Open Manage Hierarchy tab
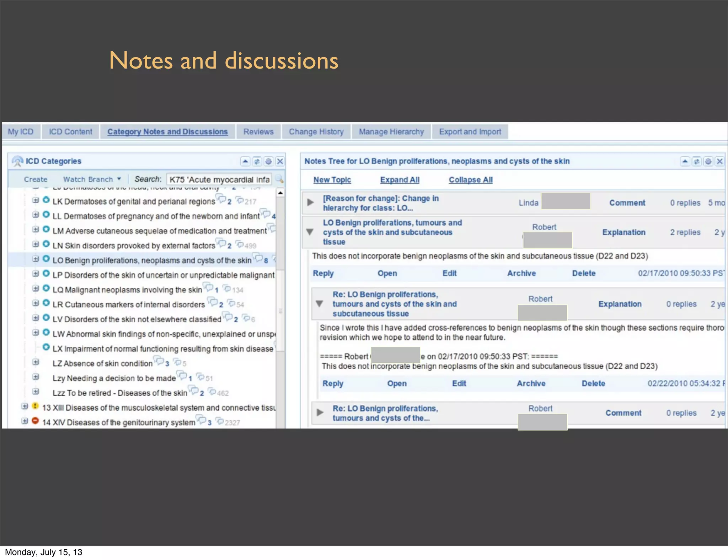 391,132
